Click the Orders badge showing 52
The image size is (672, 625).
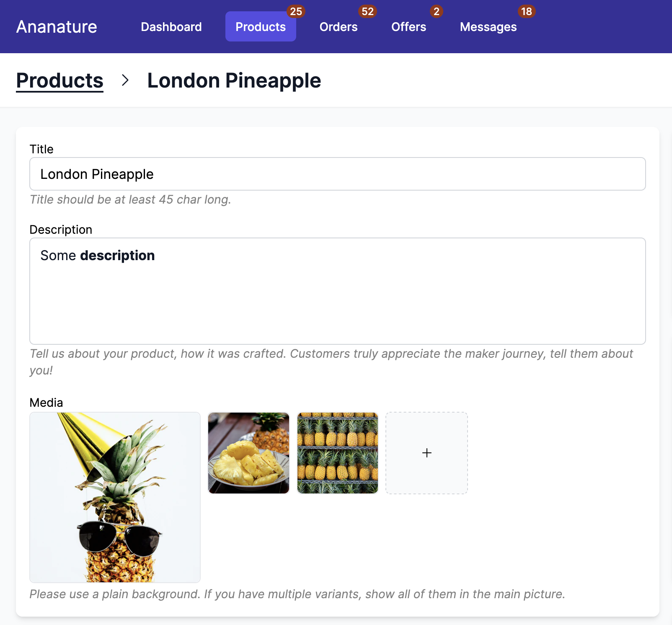click(x=367, y=11)
